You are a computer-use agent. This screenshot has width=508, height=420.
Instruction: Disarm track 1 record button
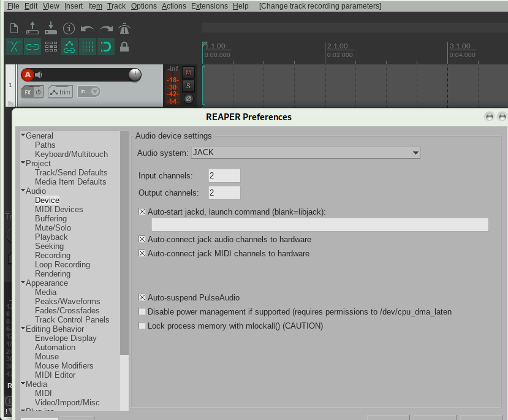pyautogui.click(x=28, y=75)
